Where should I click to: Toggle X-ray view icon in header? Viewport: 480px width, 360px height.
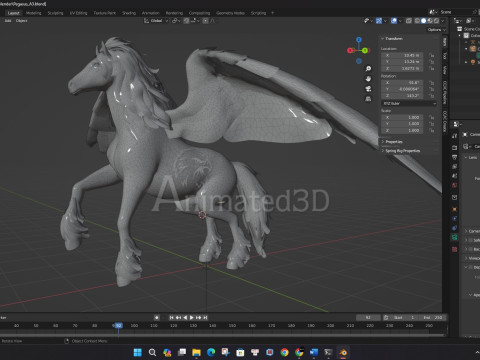pyautogui.click(x=409, y=21)
